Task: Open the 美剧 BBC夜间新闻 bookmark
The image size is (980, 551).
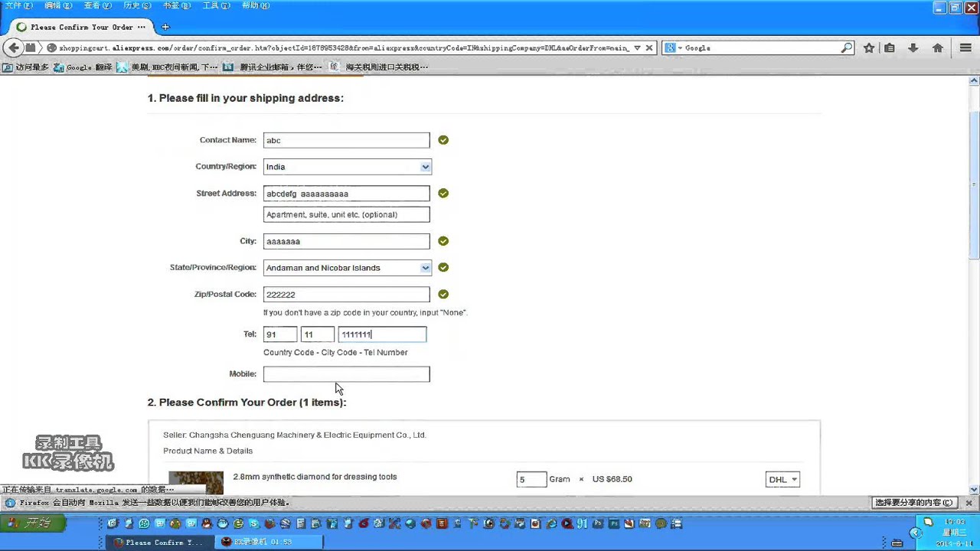Action: [x=168, y=67]
